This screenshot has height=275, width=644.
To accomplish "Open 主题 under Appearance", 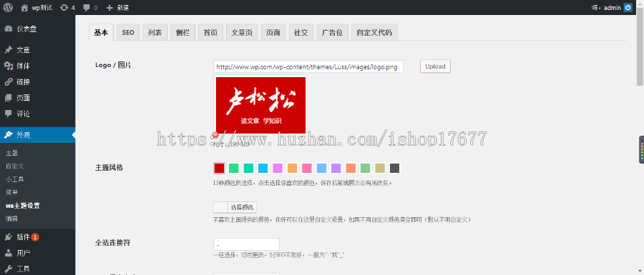I will coord(12,153).
